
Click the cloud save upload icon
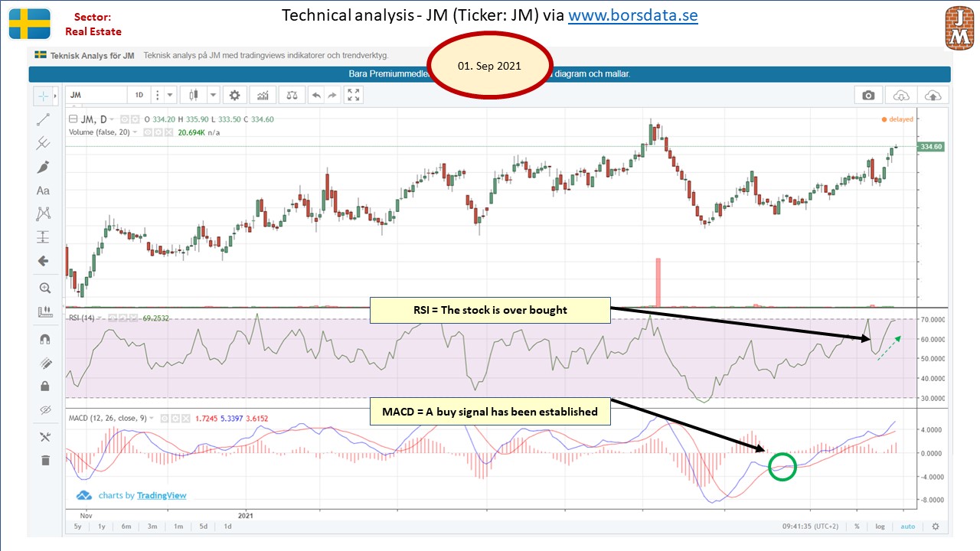point(934,95)
